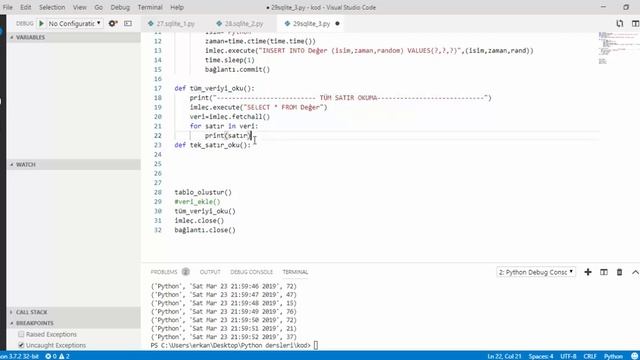Screen dimensions: 640x360
Task: Open the Edit menu
Action: pos(25,7)
